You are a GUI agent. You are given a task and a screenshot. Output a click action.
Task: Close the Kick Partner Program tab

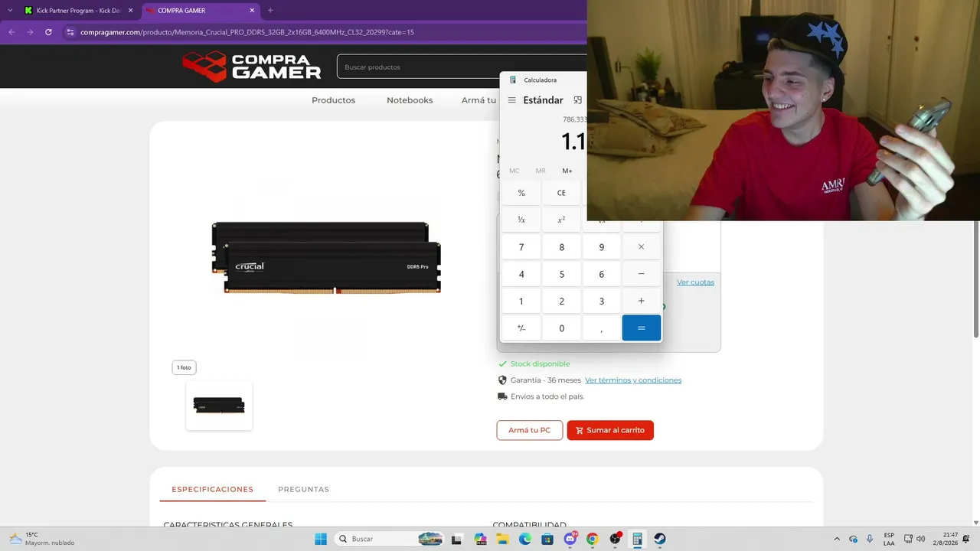tap(130, 11)
